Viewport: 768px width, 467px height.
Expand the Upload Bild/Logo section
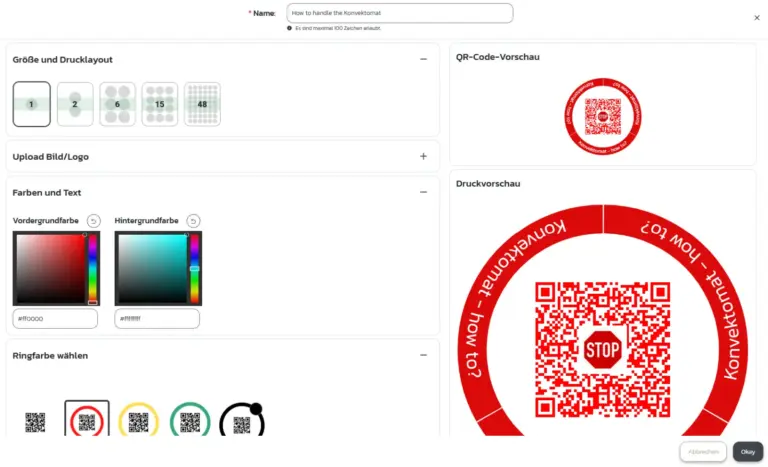[423, 156]
